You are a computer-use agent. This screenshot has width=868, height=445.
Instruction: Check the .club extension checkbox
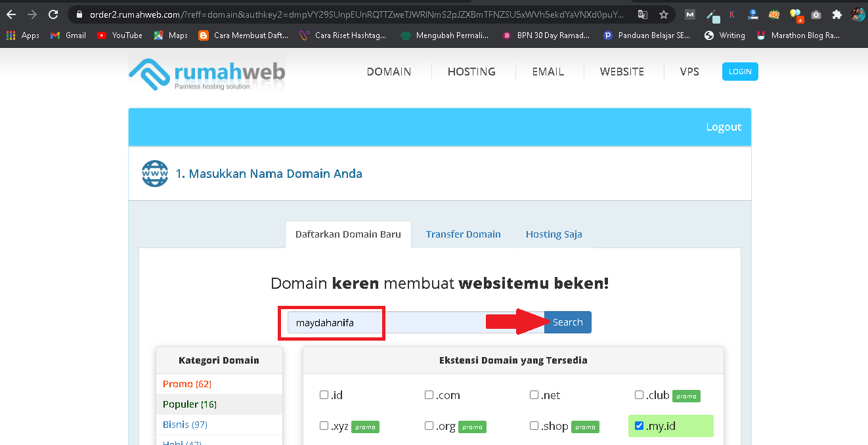click(639, 395)
